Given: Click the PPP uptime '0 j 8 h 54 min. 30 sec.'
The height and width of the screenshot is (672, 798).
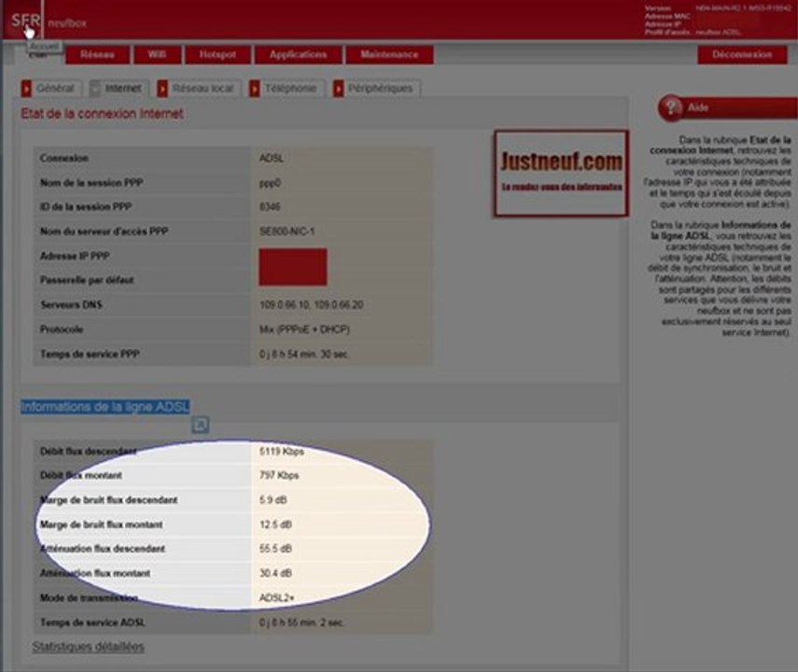Looking at the screenshot, I should click(x=304, y=355).
